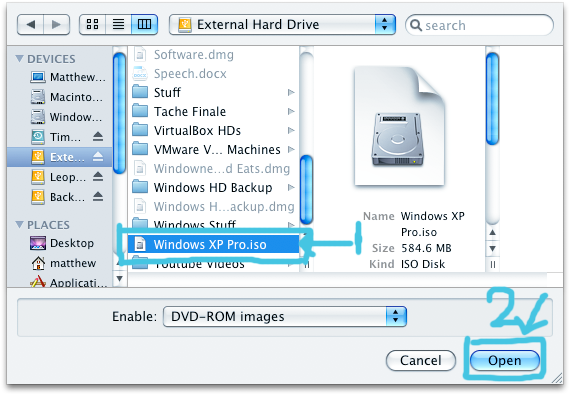Select the Windows XP Pro.iso file
This screenshot has height=395, width=570.
pos(213,244)
